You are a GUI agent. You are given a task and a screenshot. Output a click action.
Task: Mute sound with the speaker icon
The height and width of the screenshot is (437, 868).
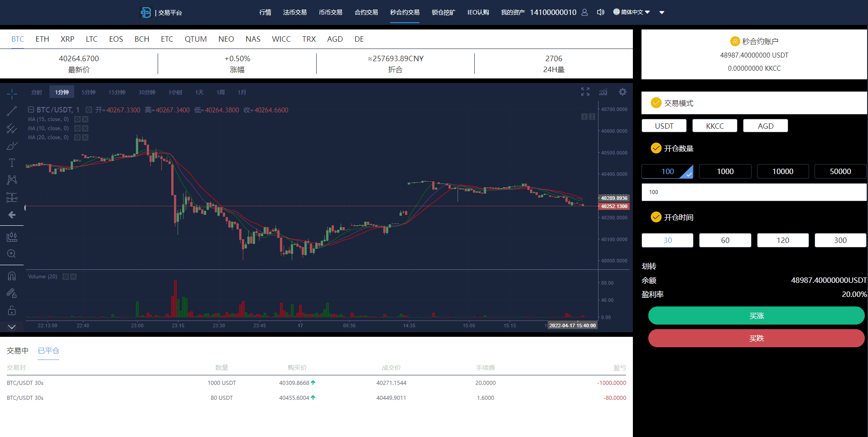(601, 12)
